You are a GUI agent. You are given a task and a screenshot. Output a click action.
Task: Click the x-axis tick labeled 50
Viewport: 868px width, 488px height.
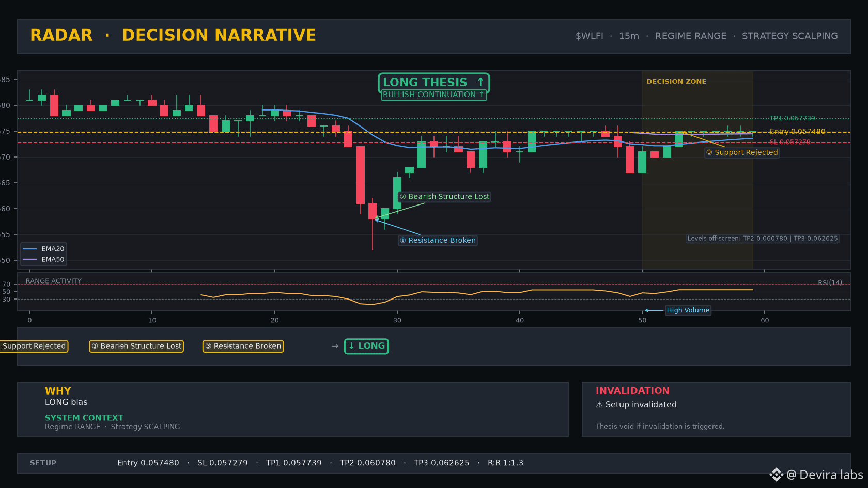642,321
